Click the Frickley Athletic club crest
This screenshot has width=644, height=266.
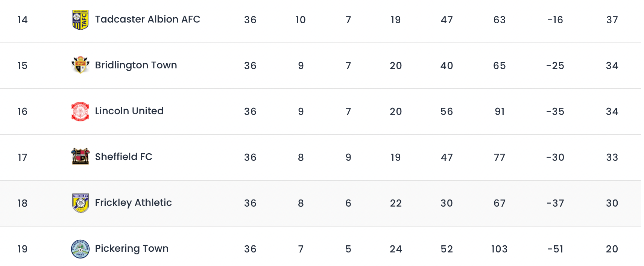point(80,203)
